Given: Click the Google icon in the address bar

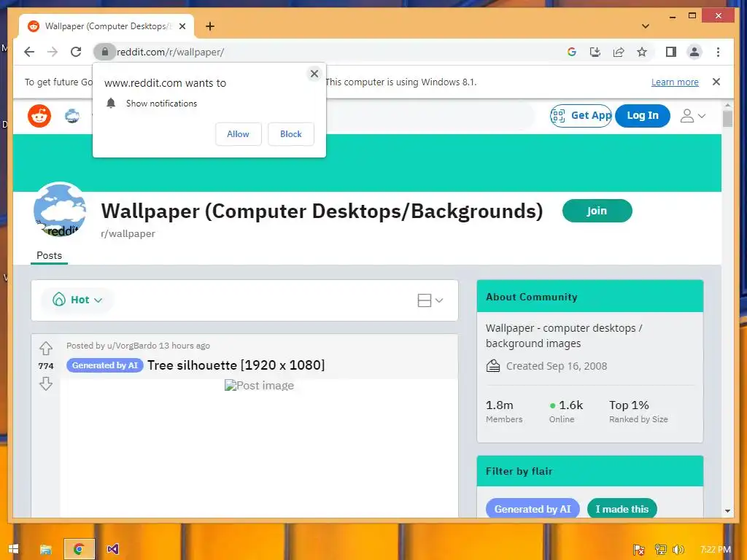Looking at the screenshot, I should pyautogui.click(x=572, y=52).
